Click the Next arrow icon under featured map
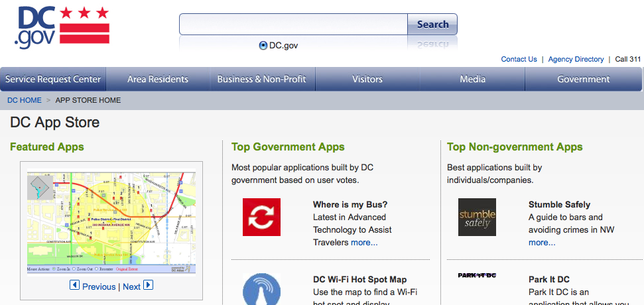Image resolution: width=644 pixels, height=305 pixels. (x=149, y=284)
